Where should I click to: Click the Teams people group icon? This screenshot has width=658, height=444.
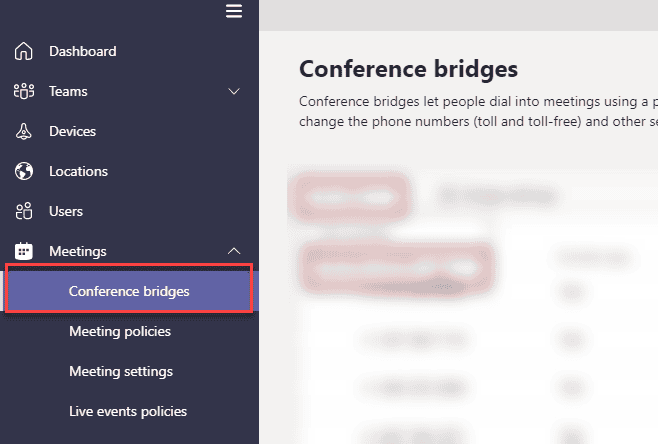tap(24, 91)
